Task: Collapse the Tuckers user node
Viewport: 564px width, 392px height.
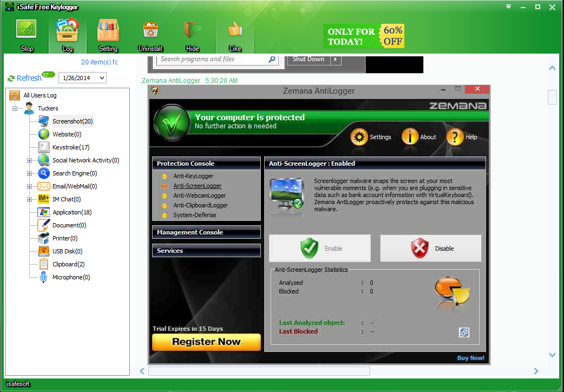Action: click(15, 108)
